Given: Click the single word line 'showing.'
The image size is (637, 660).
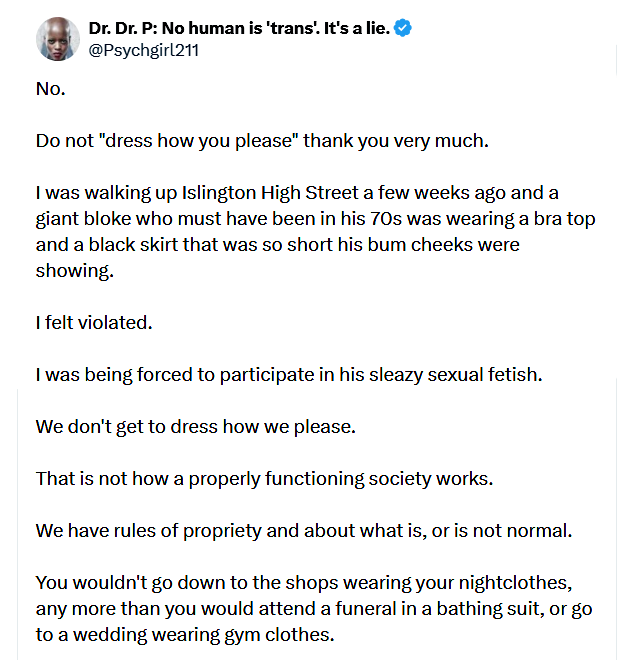Looking at the screenshot, I should [75, 271].
